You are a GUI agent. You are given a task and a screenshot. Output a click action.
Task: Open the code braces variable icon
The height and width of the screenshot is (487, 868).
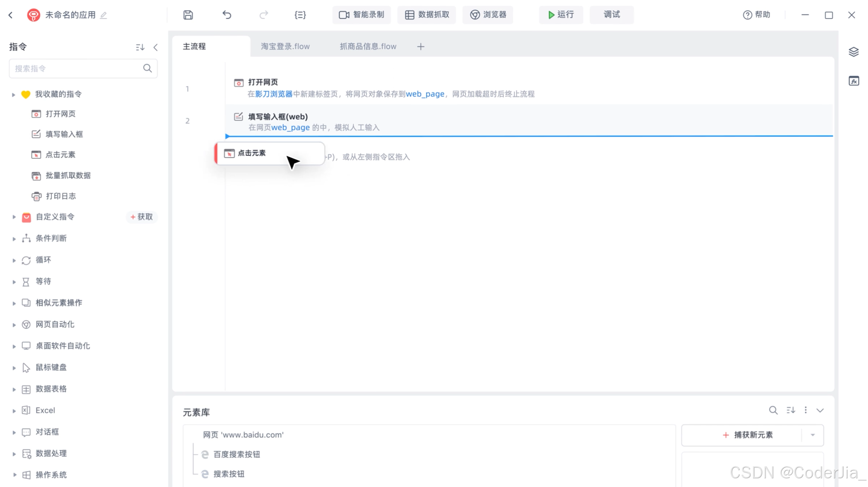300,15
